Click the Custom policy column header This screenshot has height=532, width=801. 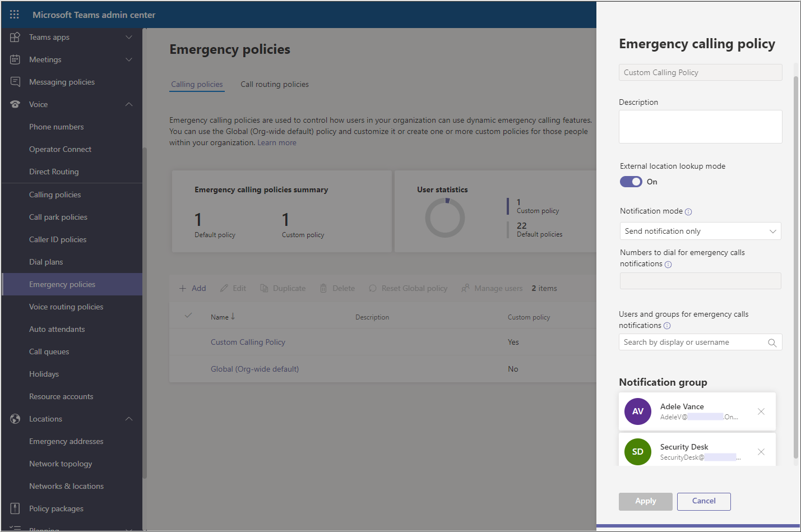(x=529, y=317)
